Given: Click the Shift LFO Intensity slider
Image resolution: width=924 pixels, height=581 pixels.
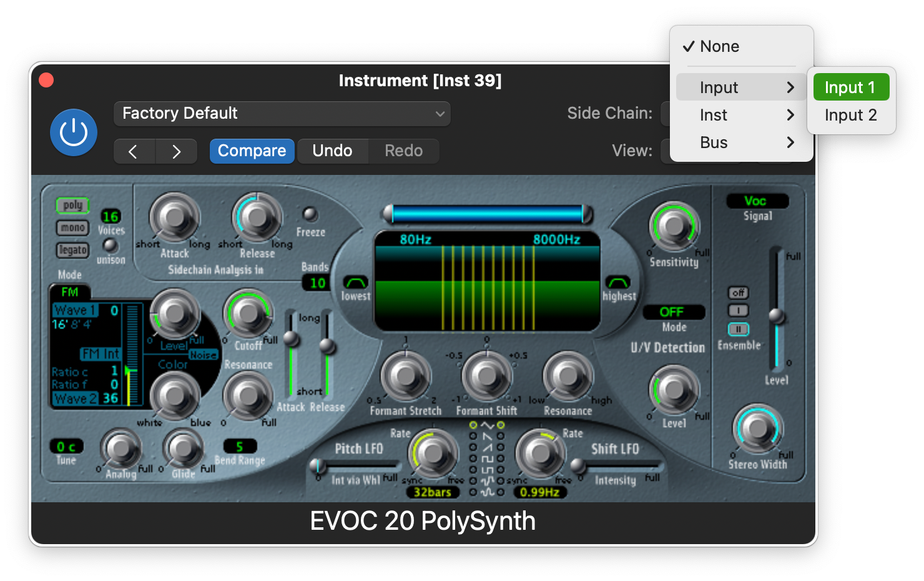Looking at the screenshot, I should point(618,465).
